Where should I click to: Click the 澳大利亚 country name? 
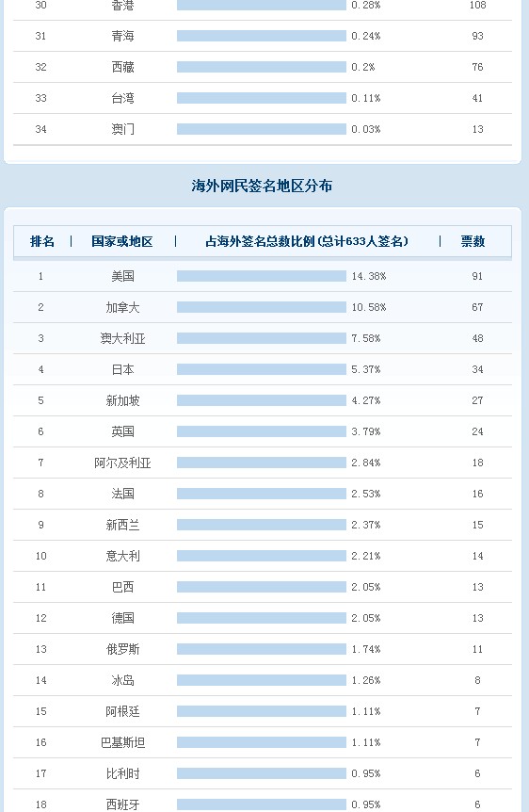point(122,338)
